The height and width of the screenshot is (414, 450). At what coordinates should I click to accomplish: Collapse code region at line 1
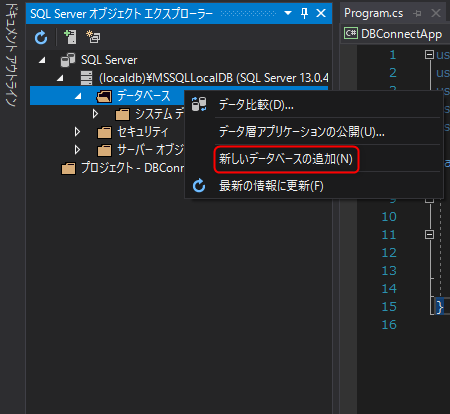tap(429, 54)
